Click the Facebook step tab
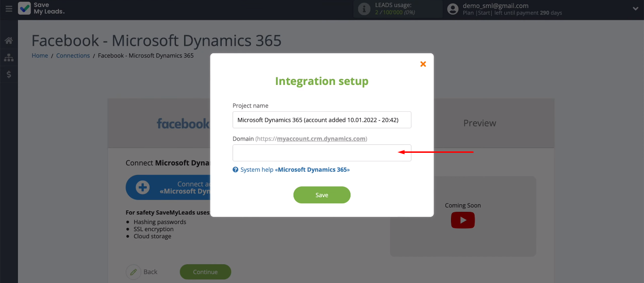This screenshot has height=283, width=644. point(183,124)
